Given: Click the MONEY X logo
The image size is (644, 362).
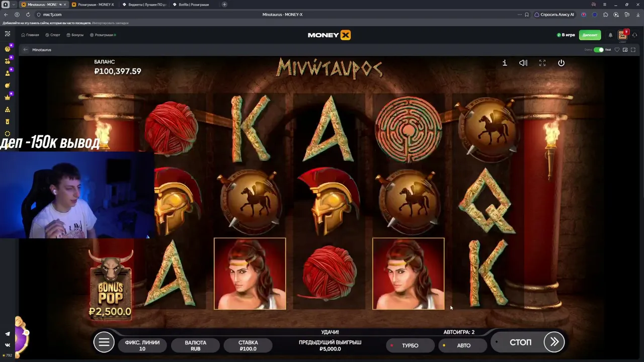Looking at the screenshot, I should click(329, 35).
